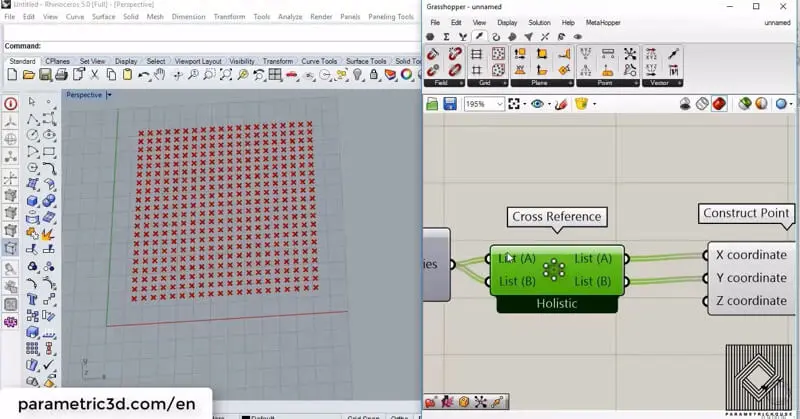Open the Solution menu in Grasshopper
The image size is (800, 419).
[x=539, y=22]
